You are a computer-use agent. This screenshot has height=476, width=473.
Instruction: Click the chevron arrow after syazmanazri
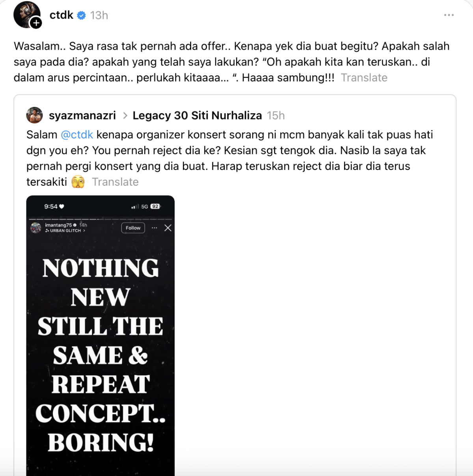[125, 116]
